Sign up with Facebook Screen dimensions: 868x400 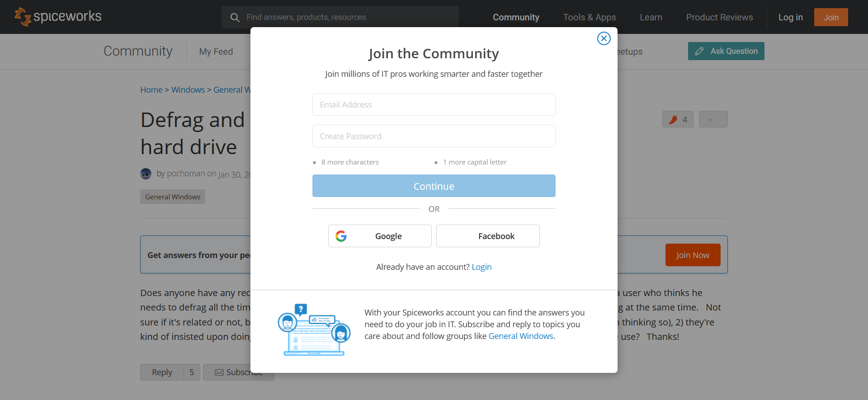488,235
